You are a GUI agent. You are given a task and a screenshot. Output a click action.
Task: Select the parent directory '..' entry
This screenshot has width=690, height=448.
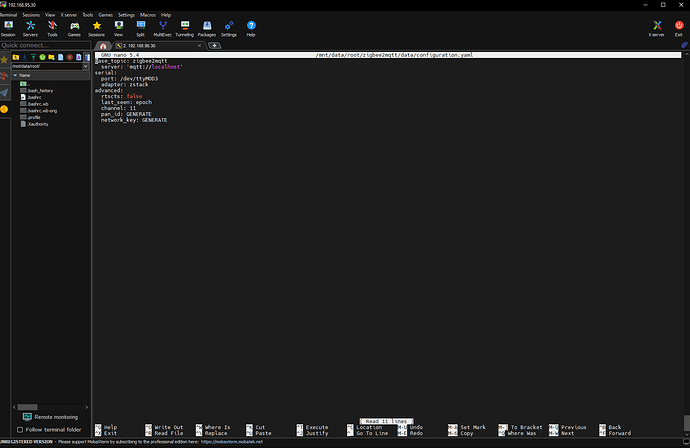[25, 84]
